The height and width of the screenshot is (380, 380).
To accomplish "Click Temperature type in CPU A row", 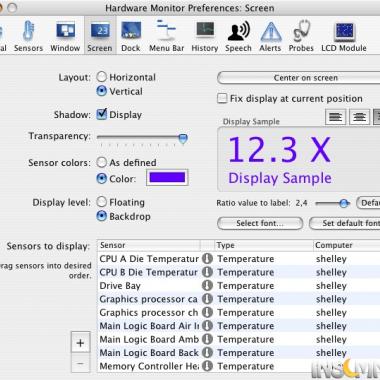I will pos(246,259).
